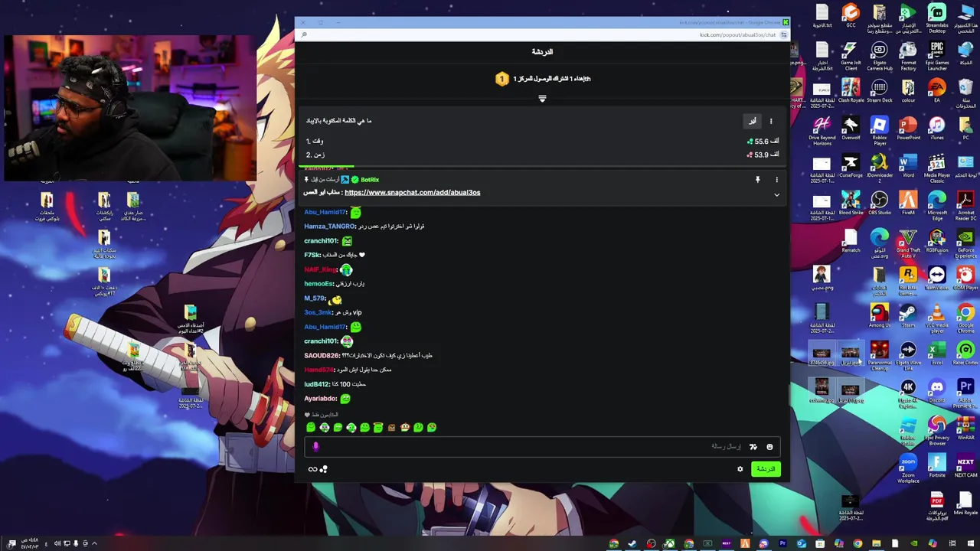Click username SAOUD826 in chat
The height and width of the screenshot is (551, 980).
[x=322, y=356]
